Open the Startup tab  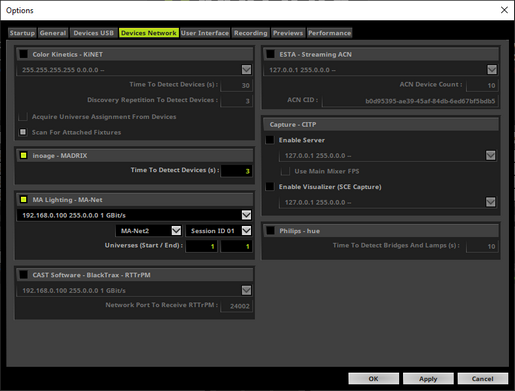pos(22,33)
